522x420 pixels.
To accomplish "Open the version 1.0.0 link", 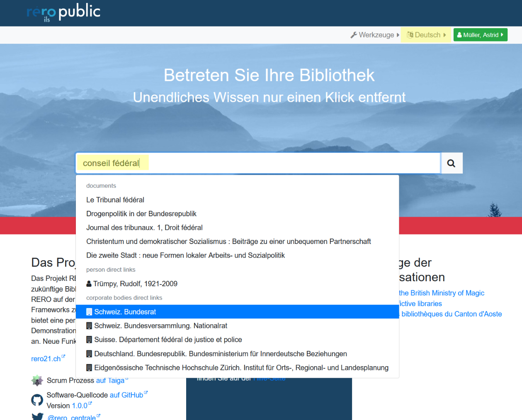I will coord(80,406).
